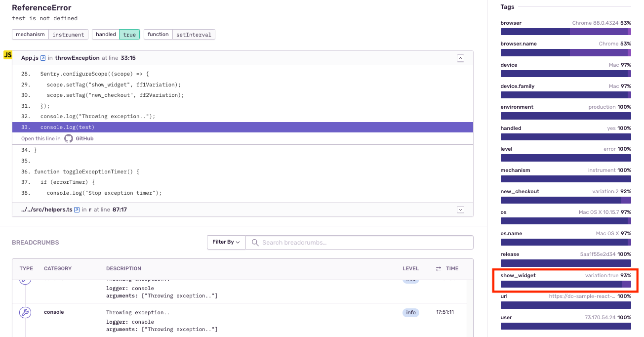Open the Filter By dropdown
The image size is (644, 337).
tap(226, 242)
